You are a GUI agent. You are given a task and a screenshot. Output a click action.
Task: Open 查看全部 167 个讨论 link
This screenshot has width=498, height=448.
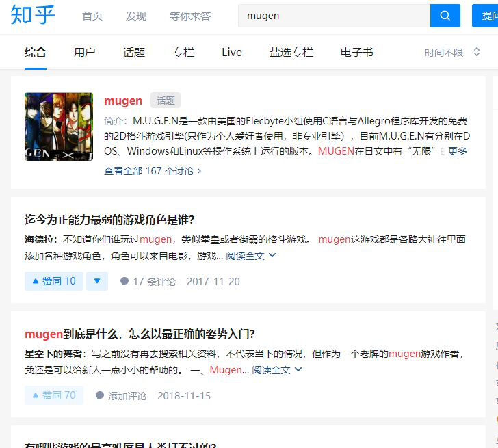click(153, 171)
